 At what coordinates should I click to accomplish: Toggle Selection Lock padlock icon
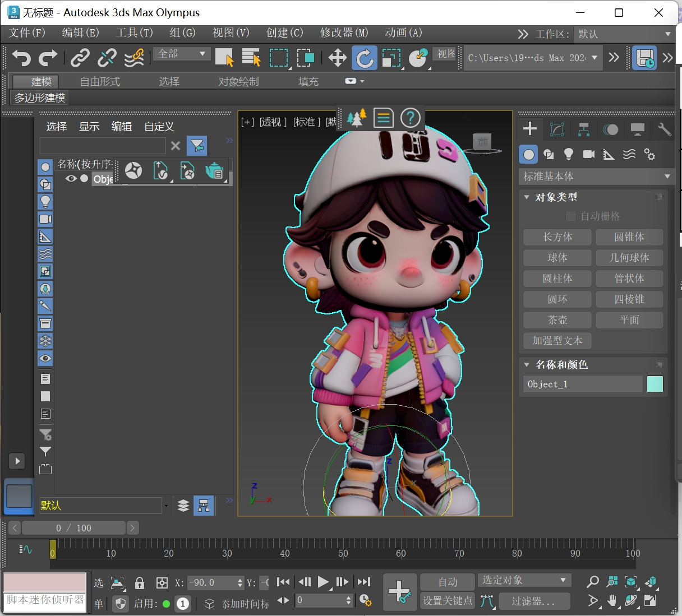(x=140, y=583)
